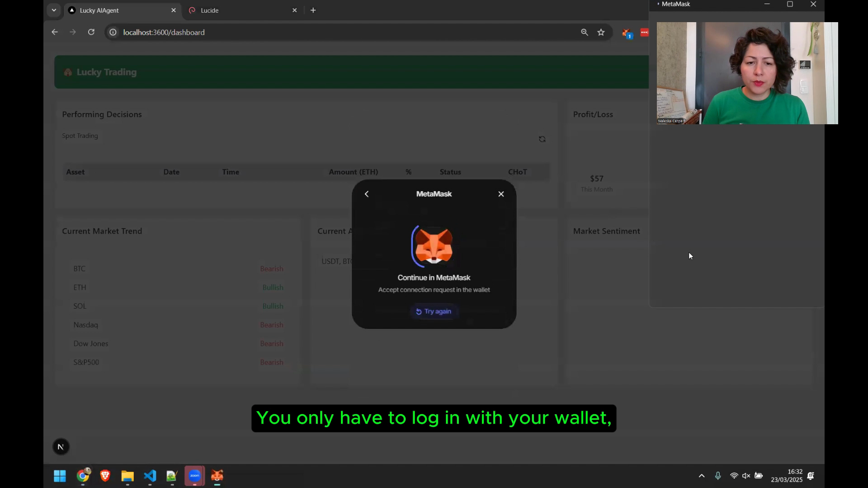Select the ETH market trend row
868x488 pixels.
[178, 287]
